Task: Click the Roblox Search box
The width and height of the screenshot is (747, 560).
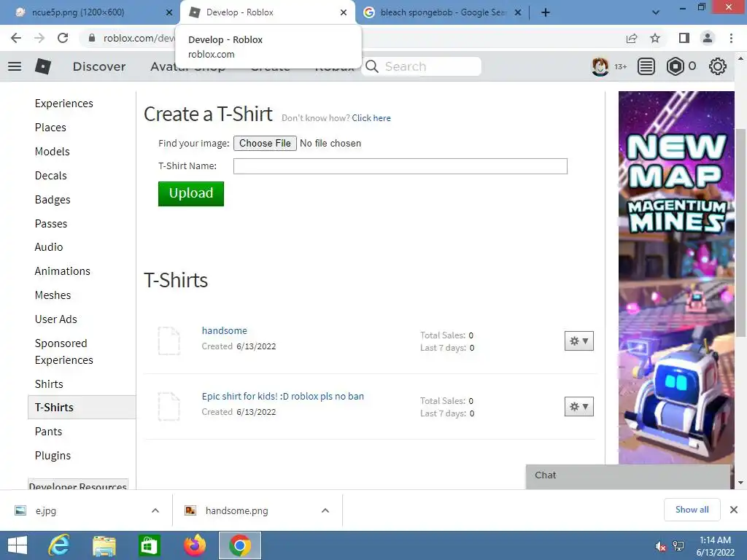Action: coord(422,66)
